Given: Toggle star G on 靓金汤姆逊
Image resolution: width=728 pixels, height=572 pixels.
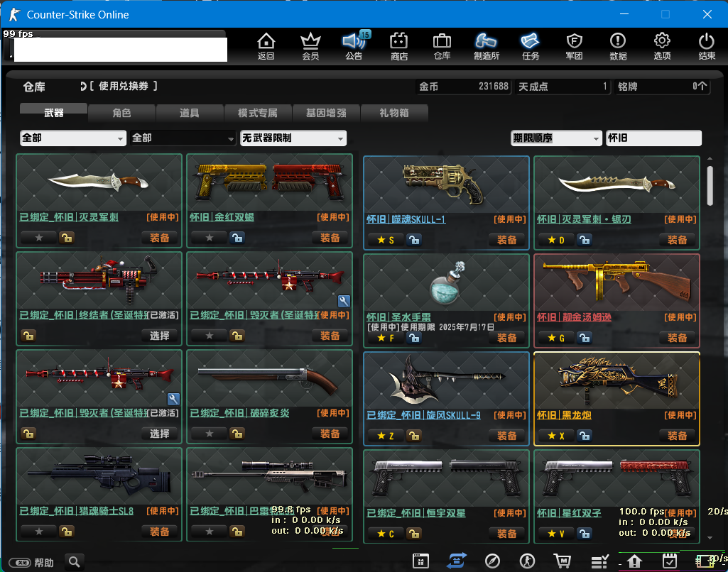Looking at the screenshot, I should [555, 338].
